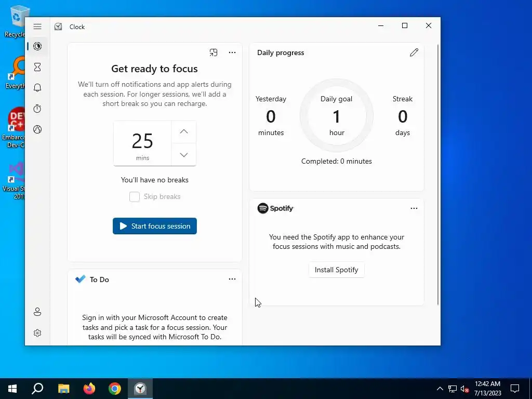Open the Timer hourglass page
Image resolution: width=532 pixels, height=399 pixels.
click(x=37, y=67)
